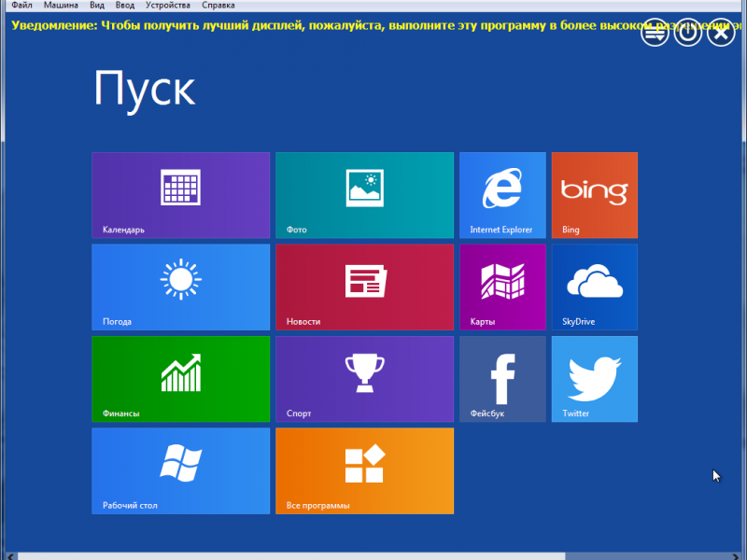Open the Twitter bird tile
The width and height of the screenshot is (747, 560).
click(595, 379)
